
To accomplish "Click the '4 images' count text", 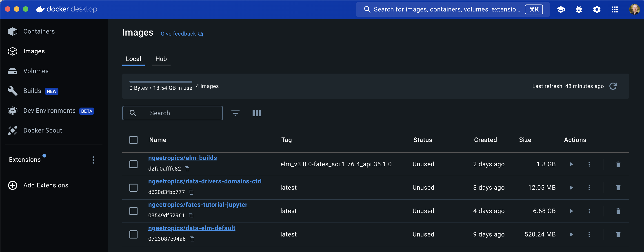I will click(207, 86).
